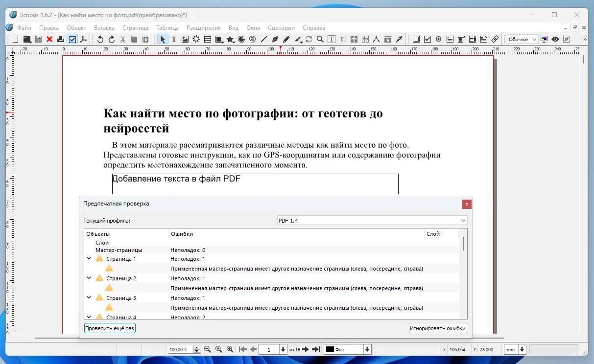Choose the Insert Bezier Curve tool
594x364 pixels.
click(275, 39)
